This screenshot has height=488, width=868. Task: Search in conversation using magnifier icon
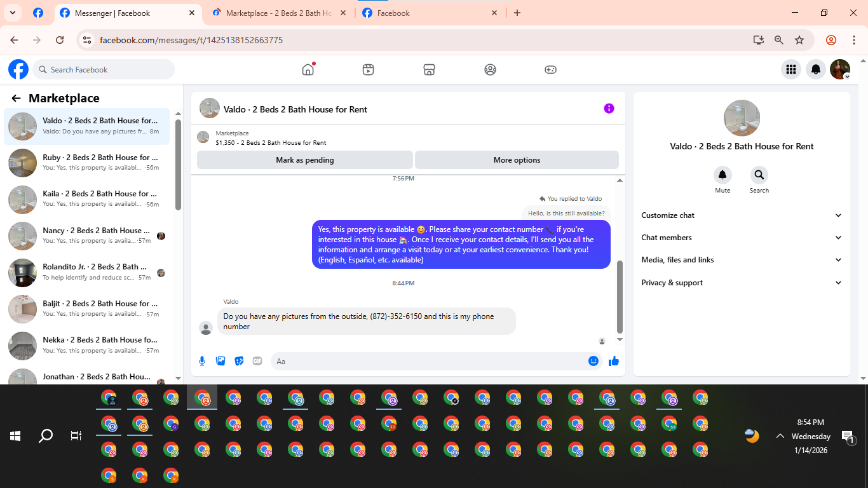[759, 175]
